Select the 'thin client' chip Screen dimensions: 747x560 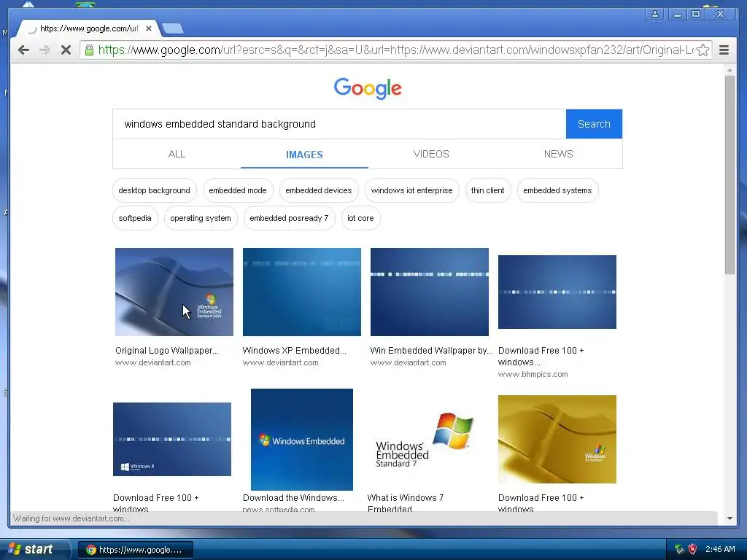(487, 190)
